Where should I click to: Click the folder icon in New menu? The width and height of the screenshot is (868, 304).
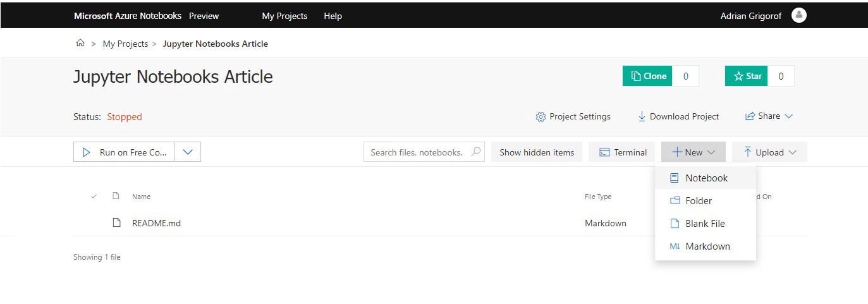click(x=675, y=201)
